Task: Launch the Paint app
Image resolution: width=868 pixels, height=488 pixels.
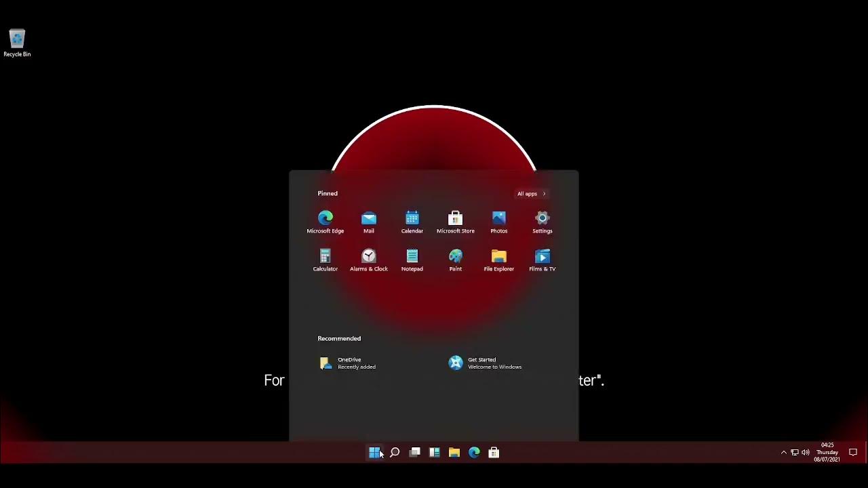Action: [456, 260]
